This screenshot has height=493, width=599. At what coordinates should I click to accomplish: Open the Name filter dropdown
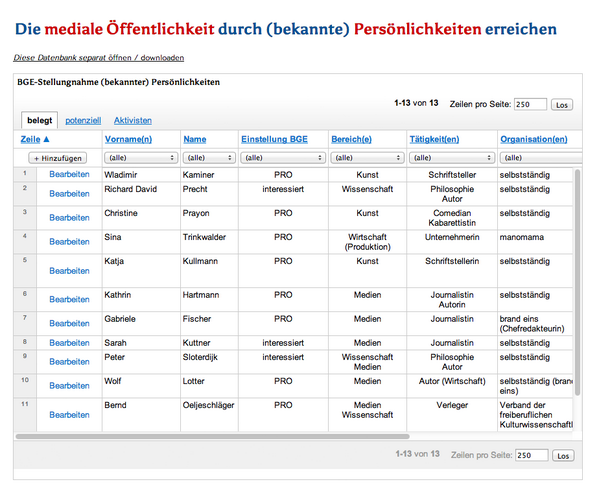209,158
